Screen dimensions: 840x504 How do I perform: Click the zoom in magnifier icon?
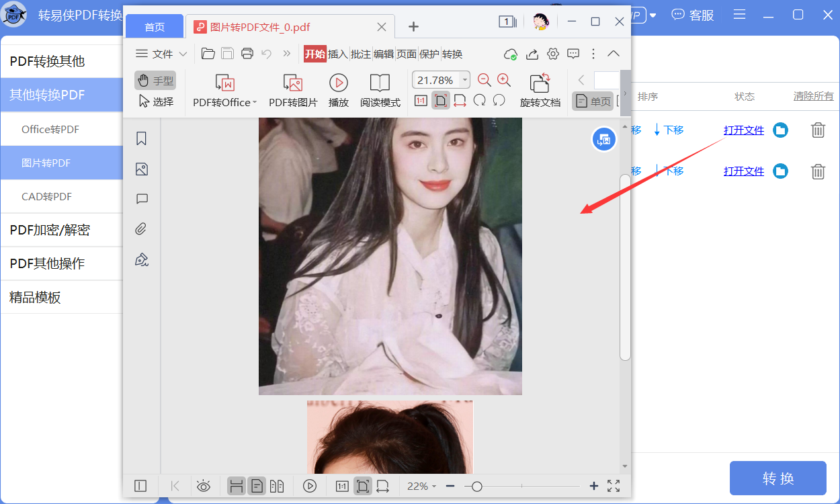(504, 80)
